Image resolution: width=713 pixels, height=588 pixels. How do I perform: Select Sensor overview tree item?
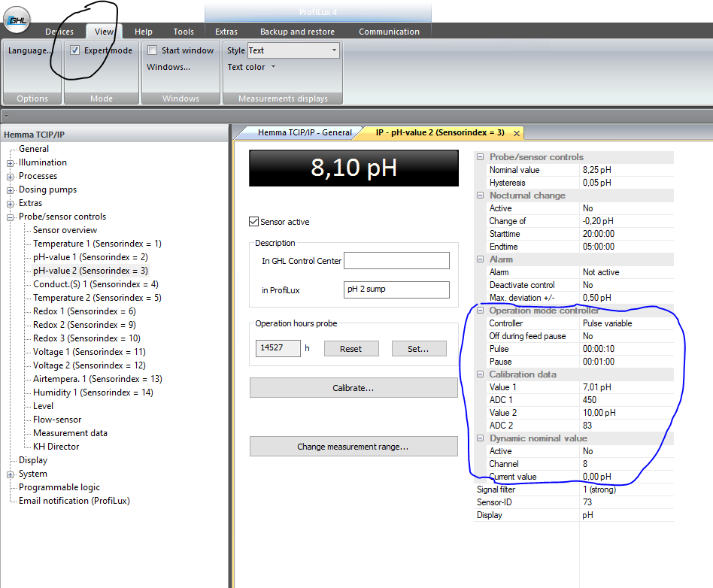65,230
